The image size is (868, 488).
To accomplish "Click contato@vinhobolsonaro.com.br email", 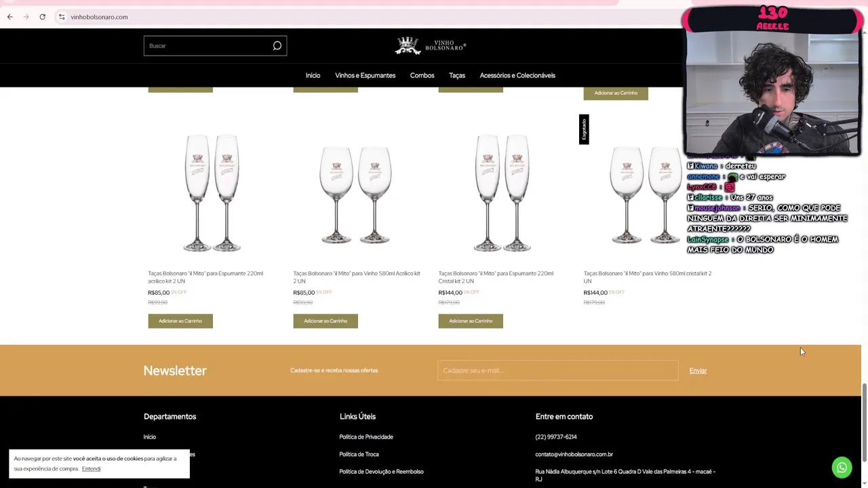I will (574, 454).
